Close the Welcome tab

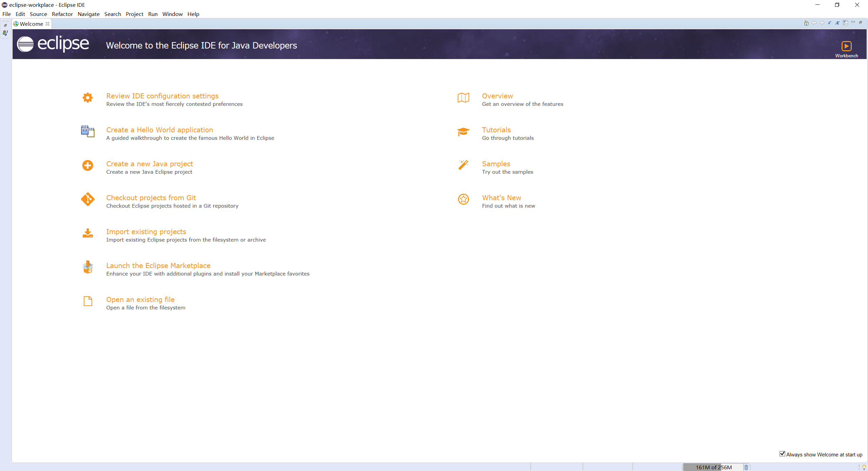47,24
